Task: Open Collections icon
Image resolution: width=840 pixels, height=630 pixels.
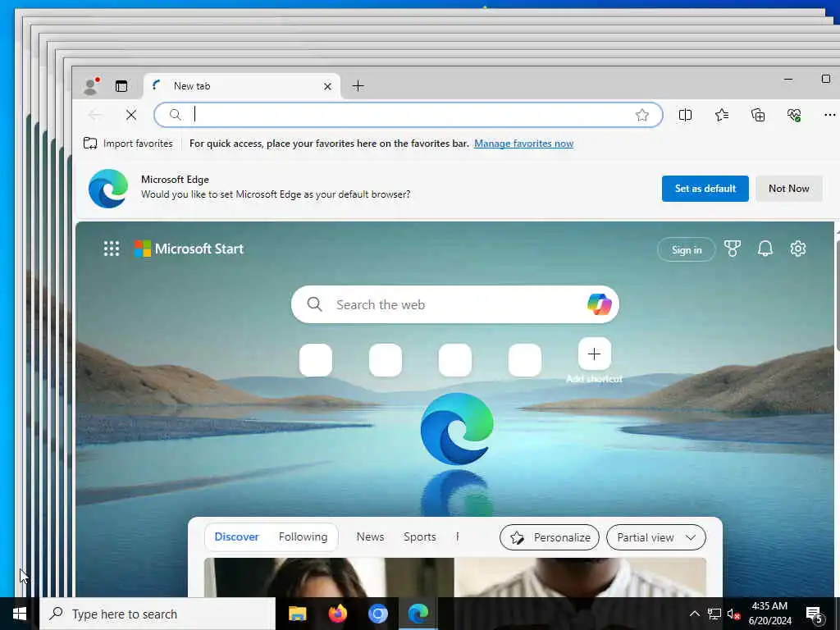Action: [x=758, y=115]
